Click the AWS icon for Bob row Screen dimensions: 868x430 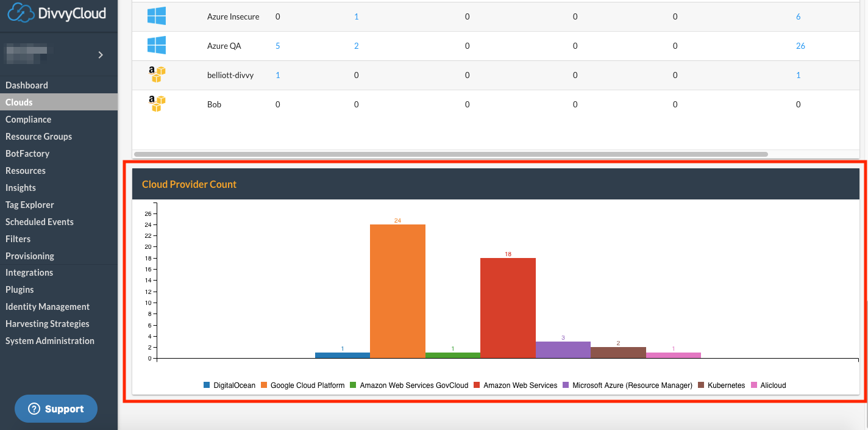pos(157,104)
